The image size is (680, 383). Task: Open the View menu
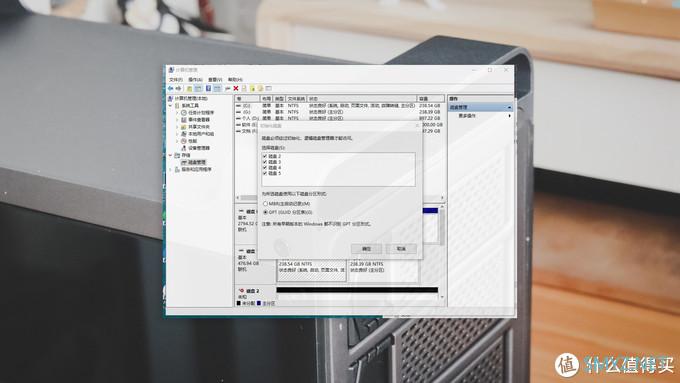[215, 80]
